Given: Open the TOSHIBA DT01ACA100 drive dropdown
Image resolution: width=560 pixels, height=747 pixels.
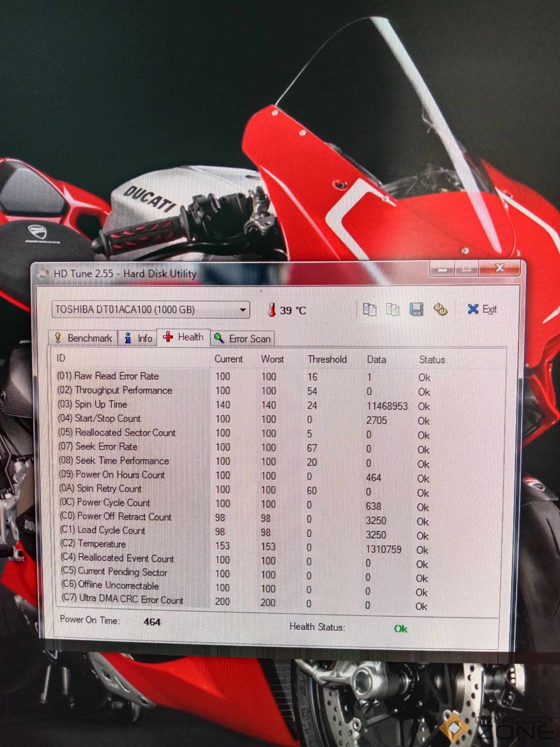Looking at the screenshot, I should point(151,310).
